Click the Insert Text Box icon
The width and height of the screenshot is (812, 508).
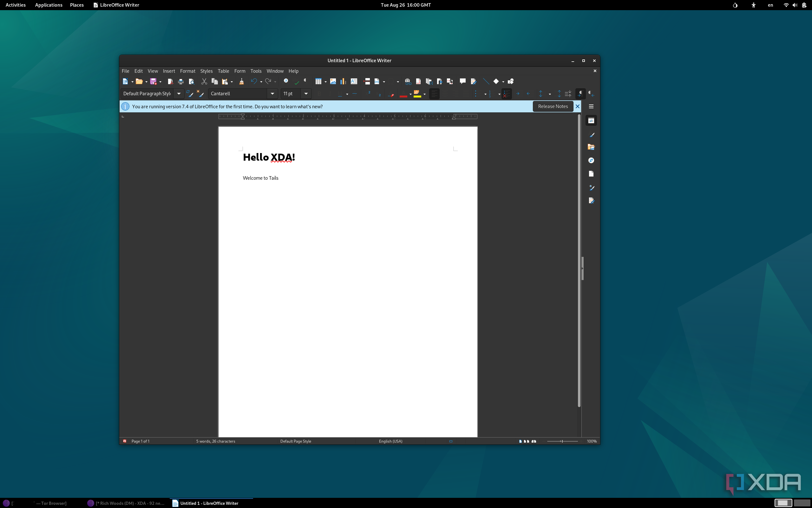(354, 81)
